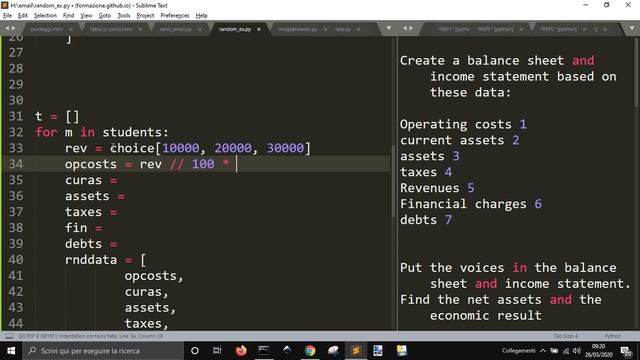Click the volume speaker tray icon

577,351
